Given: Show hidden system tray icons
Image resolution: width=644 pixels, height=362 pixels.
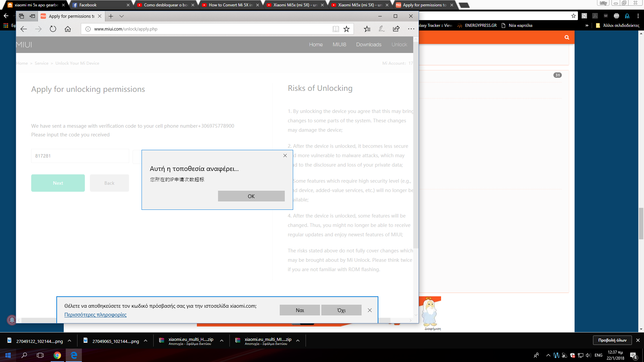Looking at the screenshot, I should (x=548, y=355).
